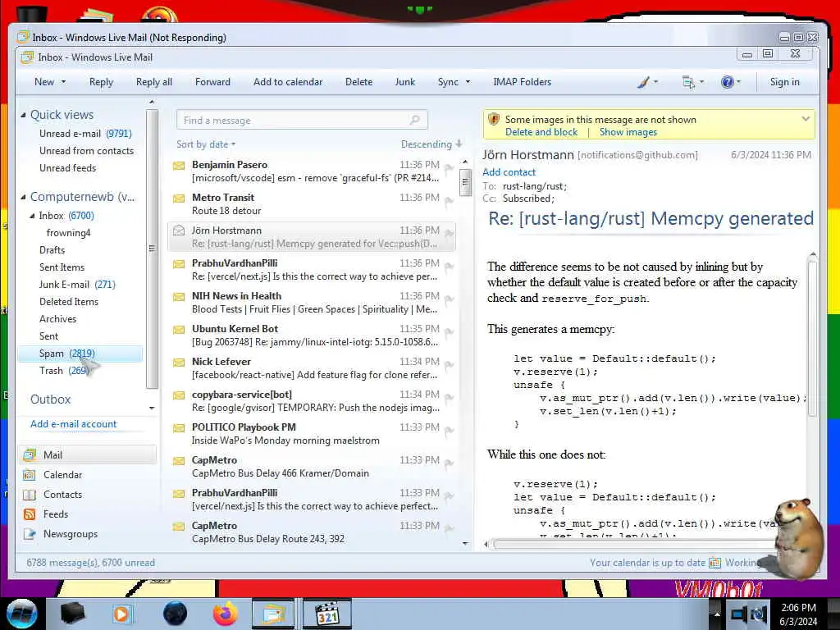Collapse the yellow security info bar chevron
The width and height of the screenshot is (840, 630).
click(806, 119)
